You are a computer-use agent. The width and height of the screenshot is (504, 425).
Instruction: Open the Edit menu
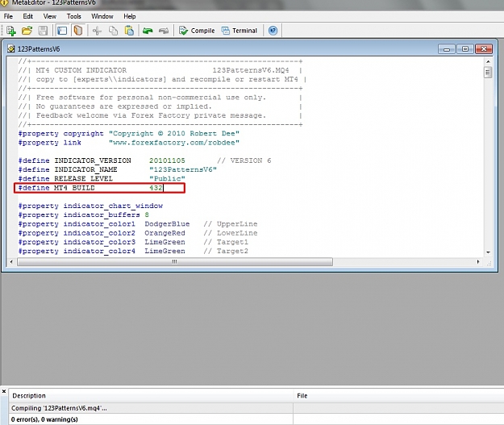coord(28,16)
